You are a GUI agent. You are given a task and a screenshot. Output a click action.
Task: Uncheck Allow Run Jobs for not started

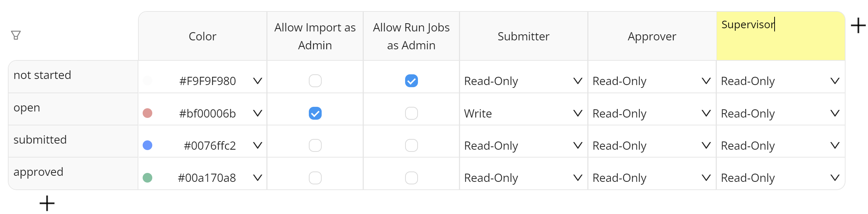coord(411,81)
